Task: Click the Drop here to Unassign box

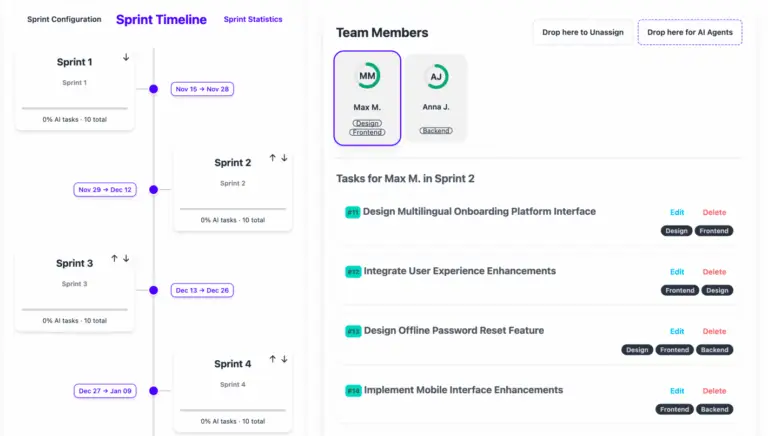Action: [582, 33]
